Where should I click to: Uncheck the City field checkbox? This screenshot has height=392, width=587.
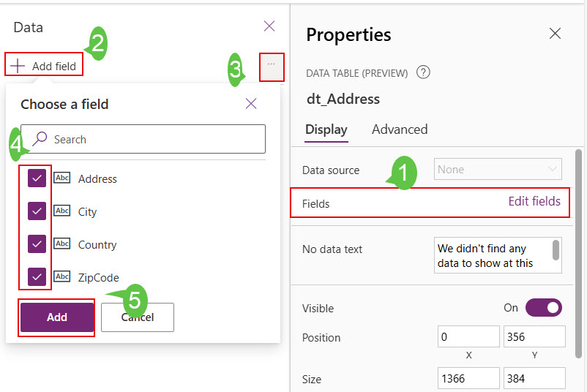tap(37, 211)
